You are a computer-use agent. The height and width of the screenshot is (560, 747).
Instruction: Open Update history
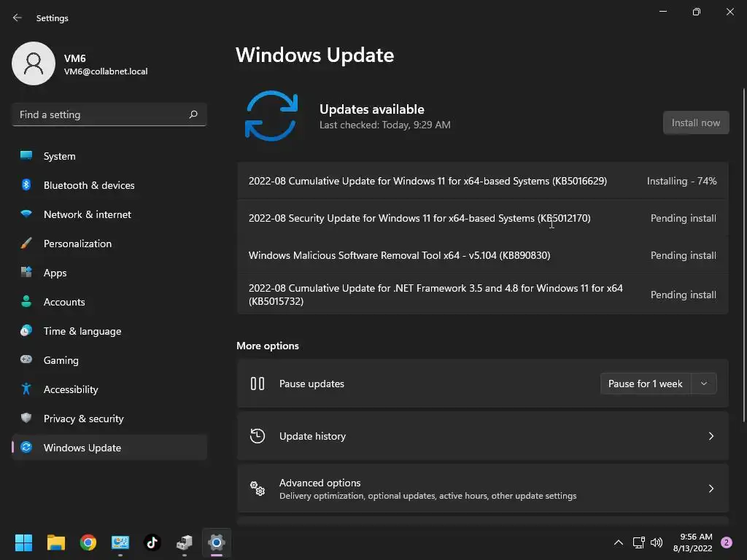click(x=483, y=436)
